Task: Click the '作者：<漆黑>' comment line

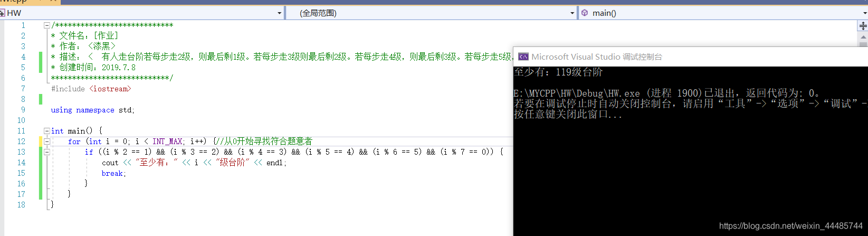Action: pyautogui.click(x=83, y=46)
